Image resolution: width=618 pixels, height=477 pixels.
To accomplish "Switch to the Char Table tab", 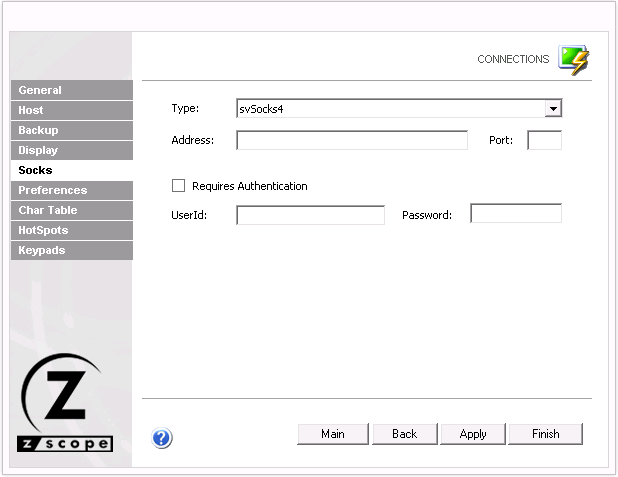I will [72, 211].
